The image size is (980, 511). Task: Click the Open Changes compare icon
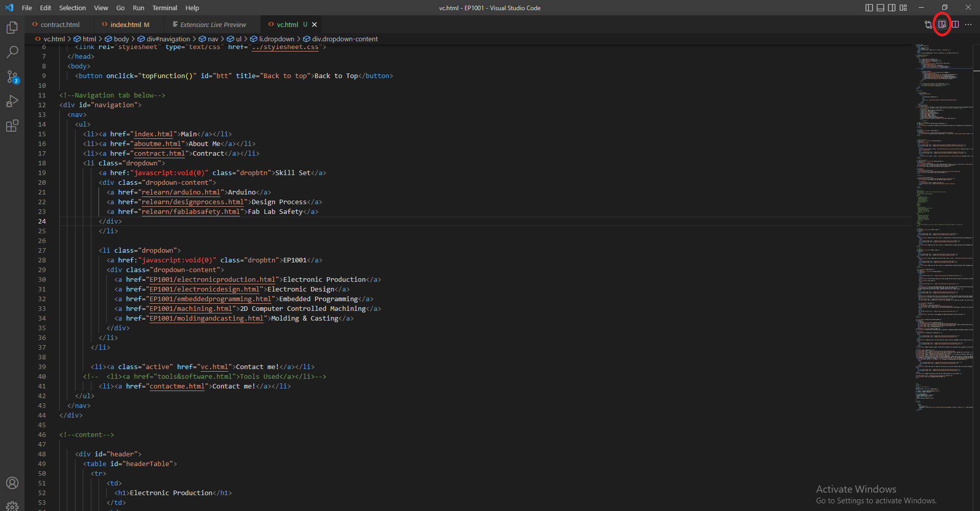pos(928,25)
